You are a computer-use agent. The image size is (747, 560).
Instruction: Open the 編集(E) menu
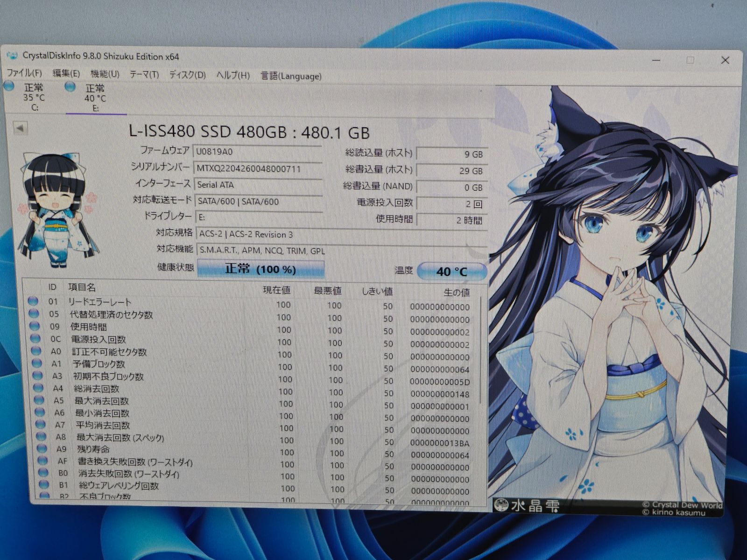coord(66,73)
